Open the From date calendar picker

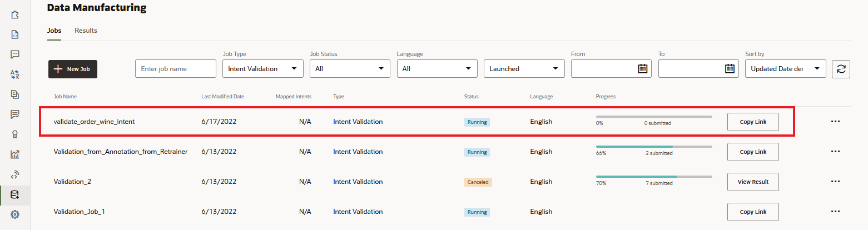pos(642,69)
